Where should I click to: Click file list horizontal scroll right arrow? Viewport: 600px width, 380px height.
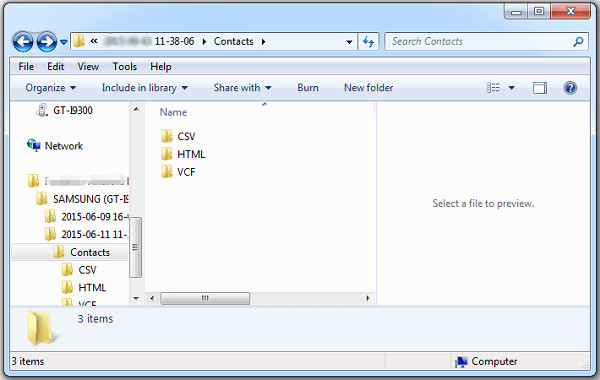[x=368, y=298]
